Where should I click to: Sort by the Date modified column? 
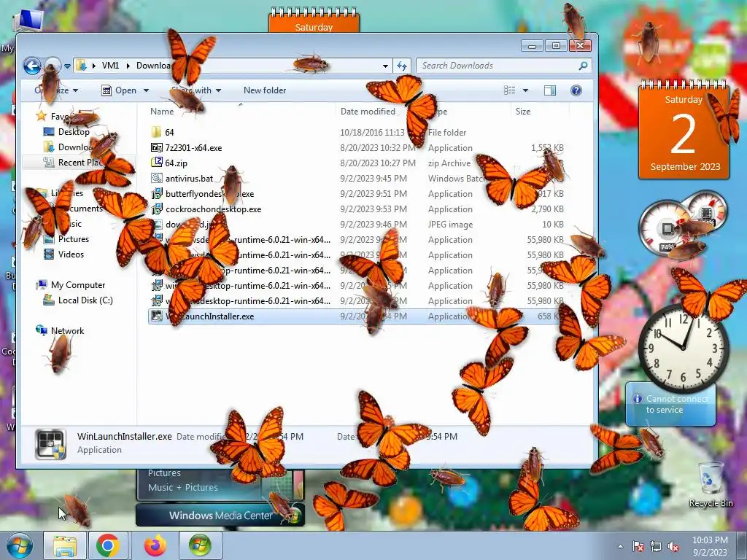pos(368,112)
